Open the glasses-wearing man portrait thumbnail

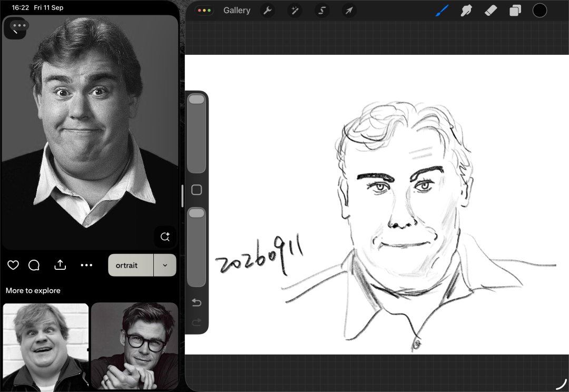pos(135,347)
